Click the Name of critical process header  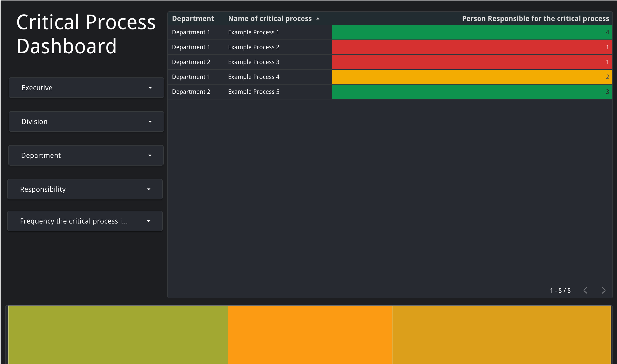coord(270,18)
